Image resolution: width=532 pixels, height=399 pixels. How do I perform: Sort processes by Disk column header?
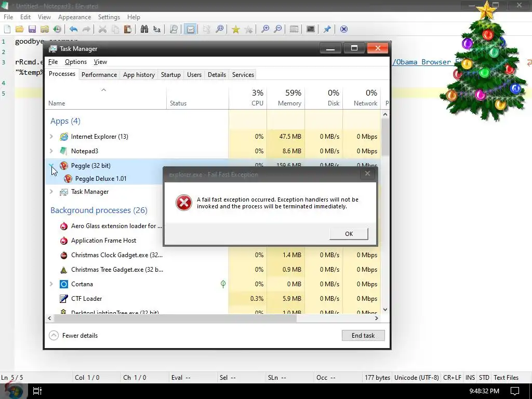(x=324, y=98)
